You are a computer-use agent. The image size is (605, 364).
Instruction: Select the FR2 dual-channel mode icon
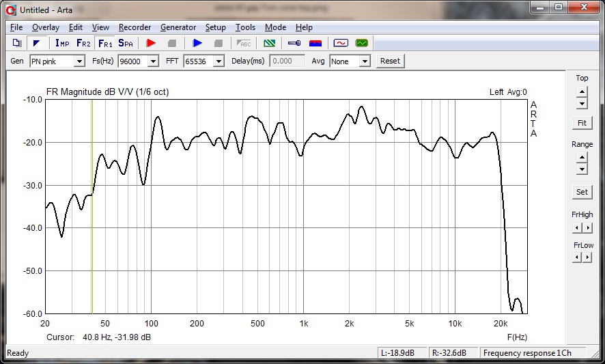tap(83, 43)
